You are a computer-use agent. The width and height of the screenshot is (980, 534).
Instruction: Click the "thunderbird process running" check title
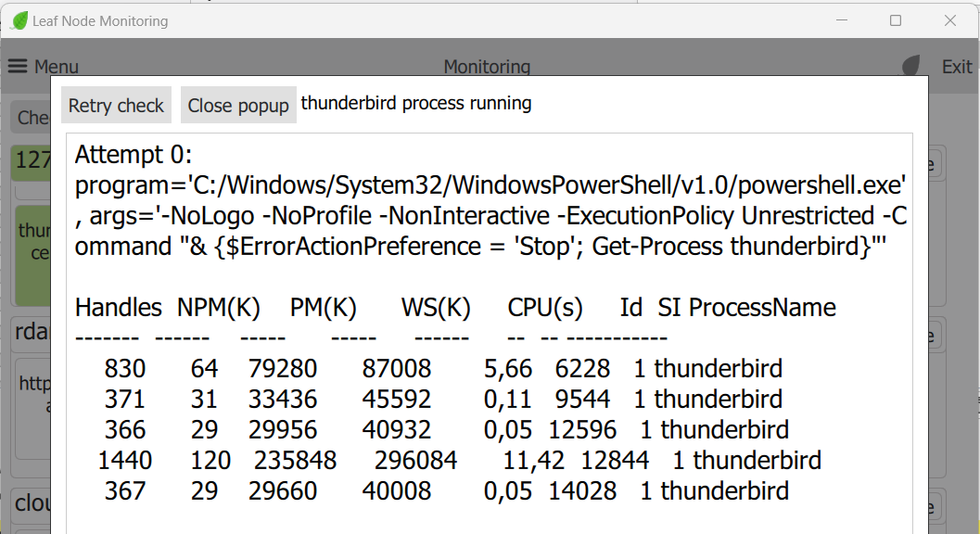(416, 103)
